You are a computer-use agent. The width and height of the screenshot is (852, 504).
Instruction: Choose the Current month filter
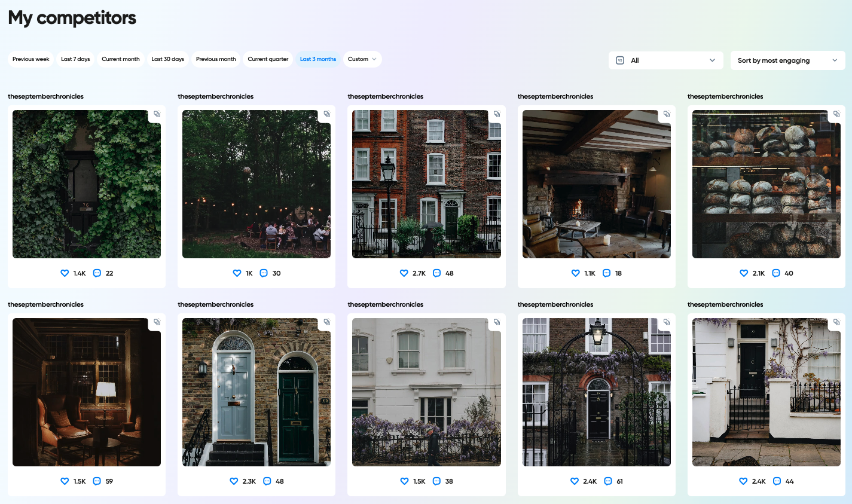121,59
